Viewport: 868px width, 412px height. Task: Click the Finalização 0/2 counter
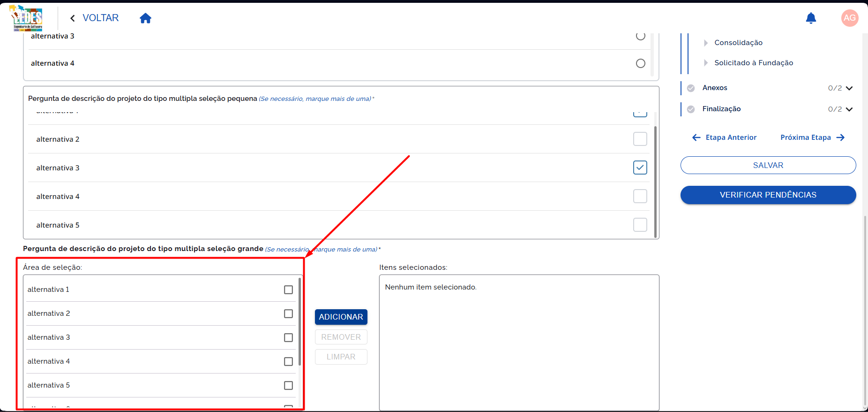tap(835, 109)
